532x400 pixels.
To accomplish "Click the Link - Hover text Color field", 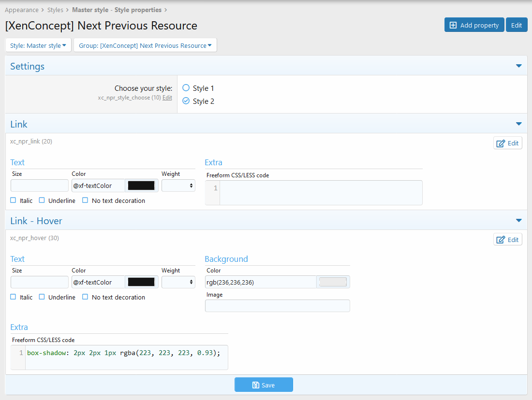I will (x=98, y=283).
